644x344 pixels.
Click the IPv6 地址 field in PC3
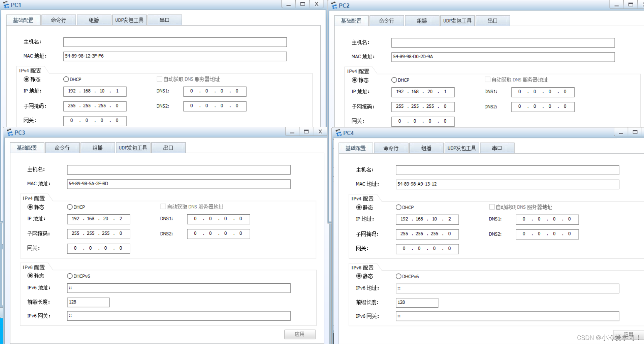(179, 288)
